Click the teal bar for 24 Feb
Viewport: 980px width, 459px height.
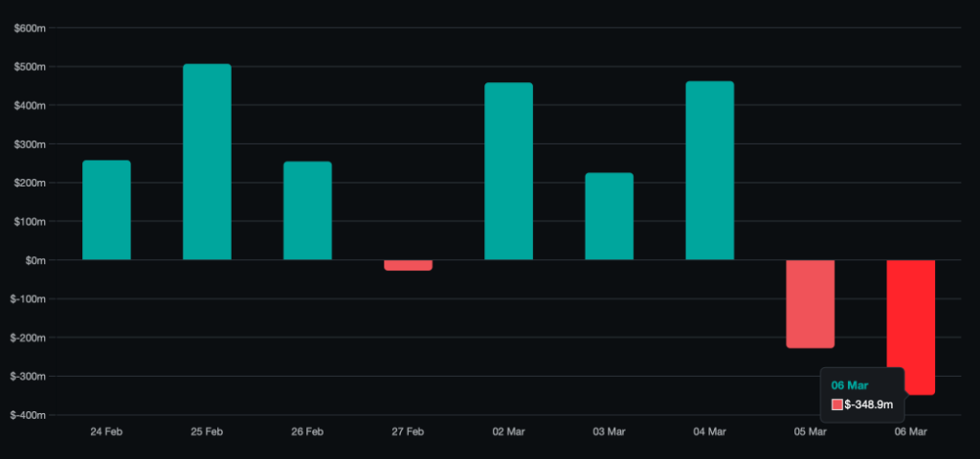(x=106, y=210)
